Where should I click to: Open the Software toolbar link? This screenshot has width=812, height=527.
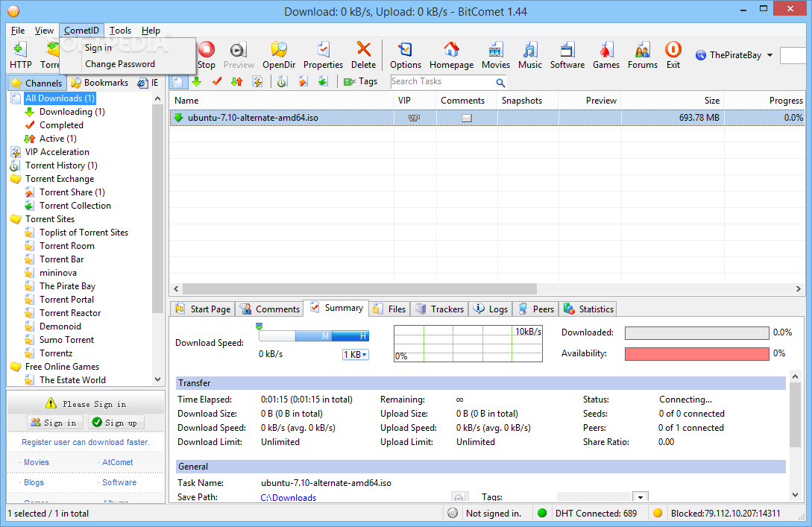567,55
